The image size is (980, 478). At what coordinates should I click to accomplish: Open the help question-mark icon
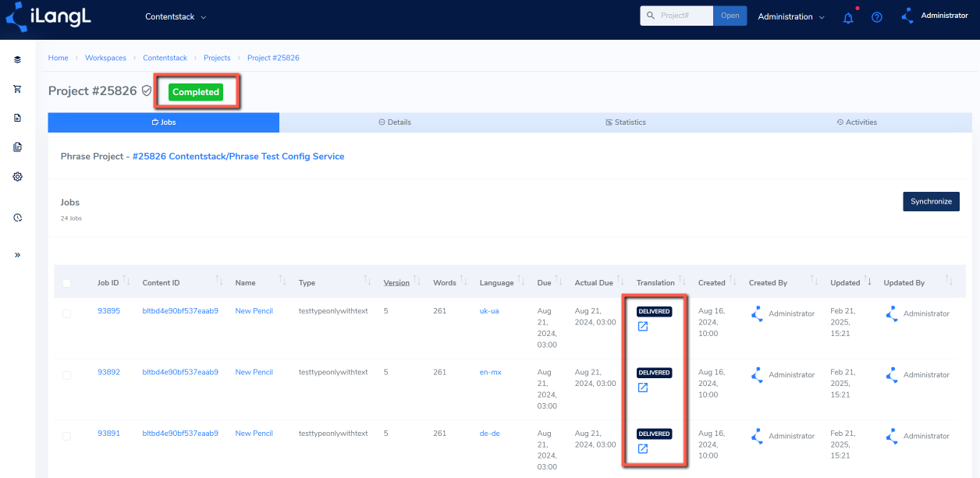click(x=877, y=17)
